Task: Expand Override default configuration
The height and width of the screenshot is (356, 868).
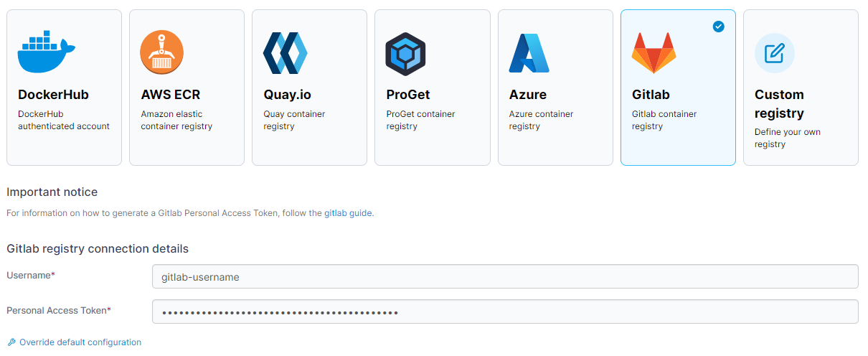Action: click(x=80, y=342)
